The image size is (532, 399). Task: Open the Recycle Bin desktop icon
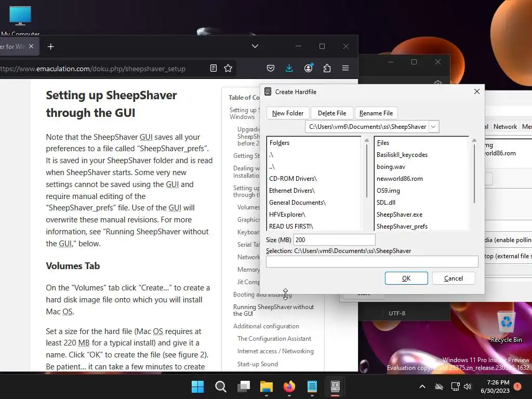click(506, 326)
